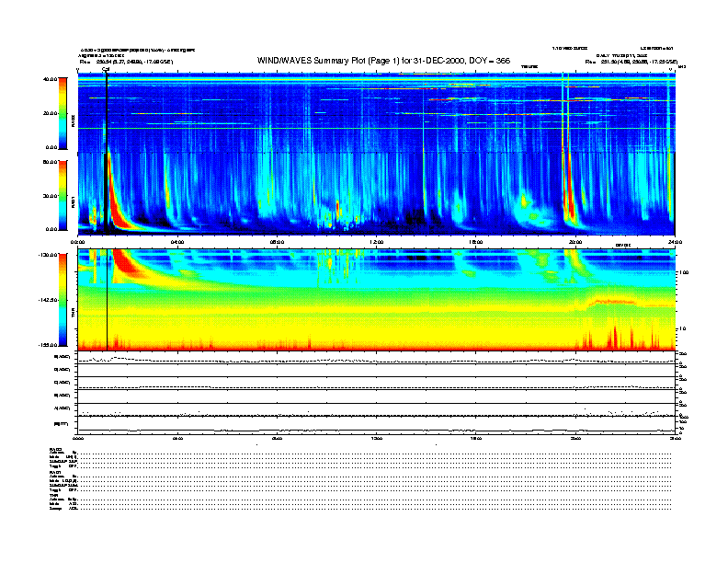
Task: Click the TNR color scale bar
Action: (x=63, y=300)
